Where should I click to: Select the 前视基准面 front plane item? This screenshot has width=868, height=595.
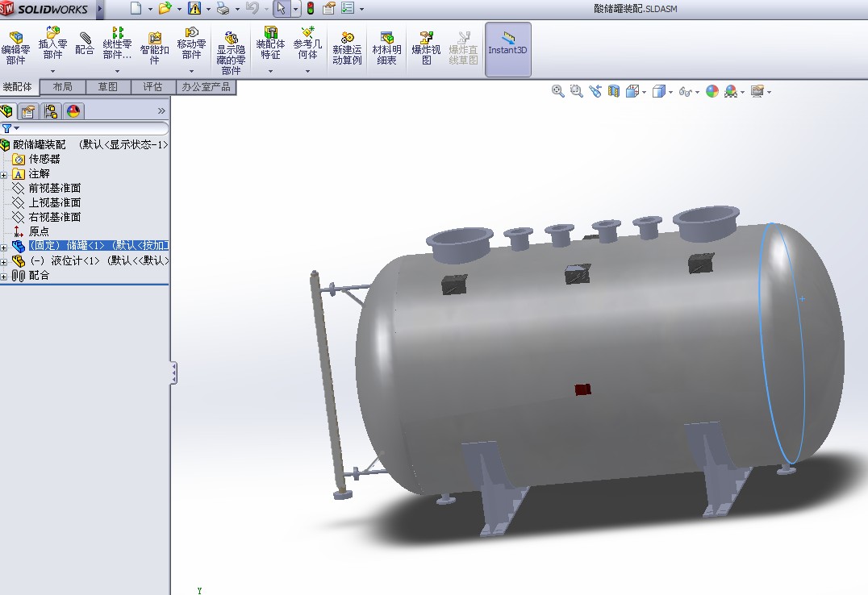pos(55,188)
